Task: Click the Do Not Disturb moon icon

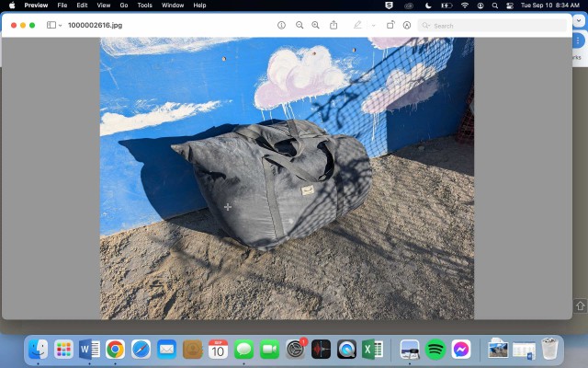Action: click(428, 6)
